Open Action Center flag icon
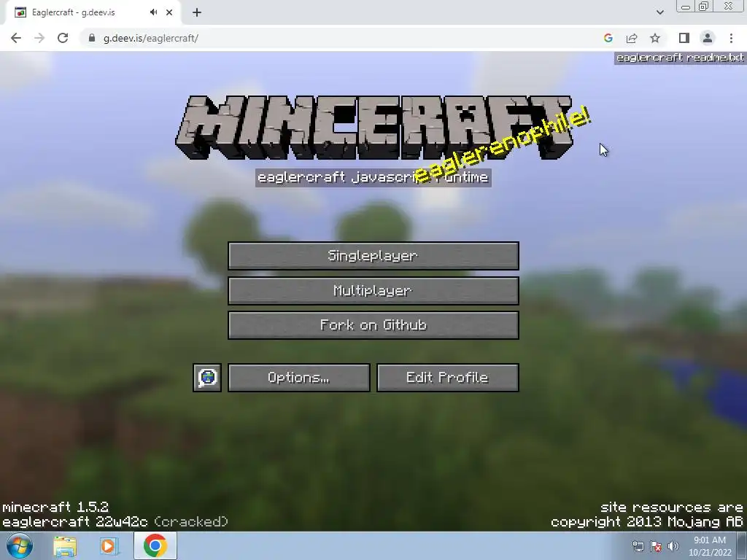The width and height of the screenshot is (747, 560). (656, 546)
